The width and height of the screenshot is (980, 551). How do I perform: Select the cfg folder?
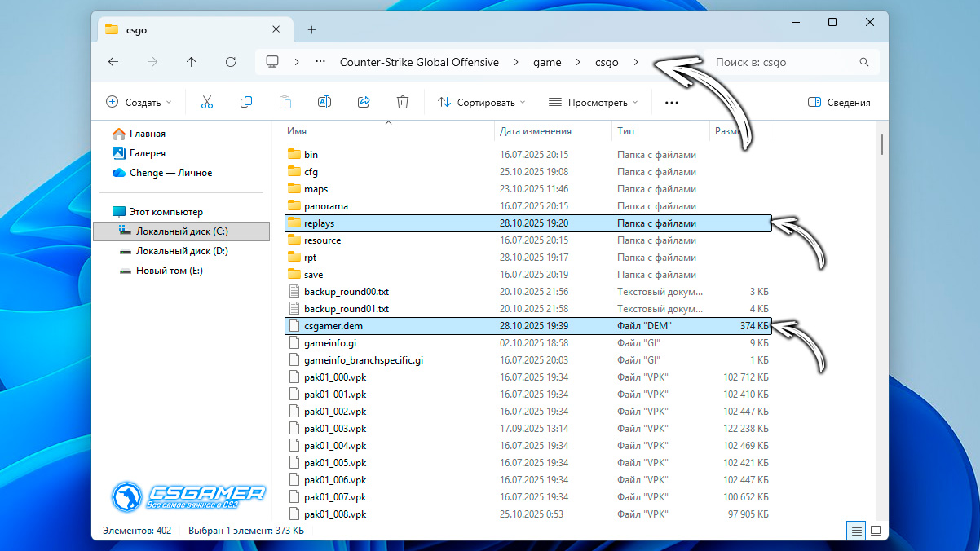tap(528, 172)
